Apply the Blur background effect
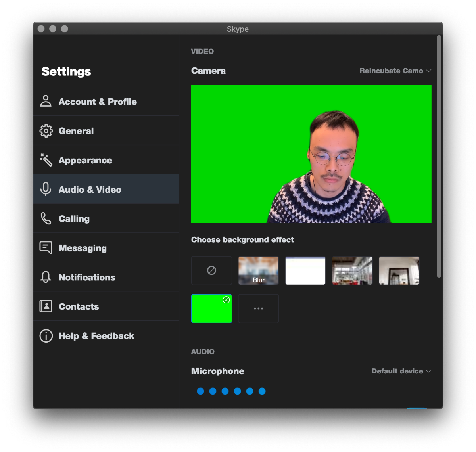The width and height of the screenshot is (476, 452). [259, 270]
